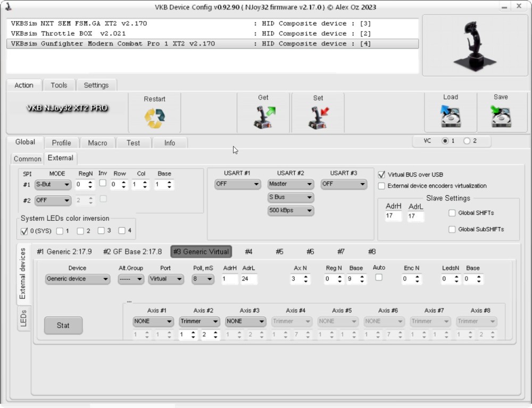The width and height of the screenshot is (532, 408).
Task: Click the Slave Settings AdrL input field
Action: 415,216
